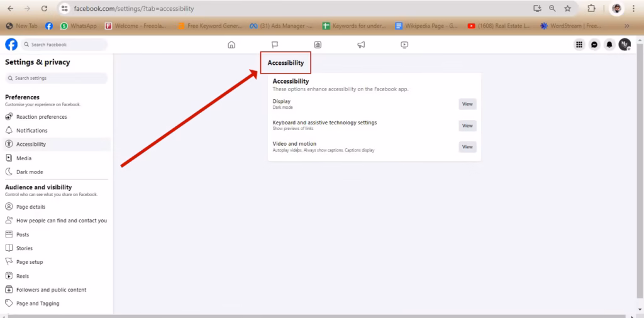The height and width of the screenshot is (318, 644).
Task: Open the Professional dashboard chart icon
Action: point(318,45)
